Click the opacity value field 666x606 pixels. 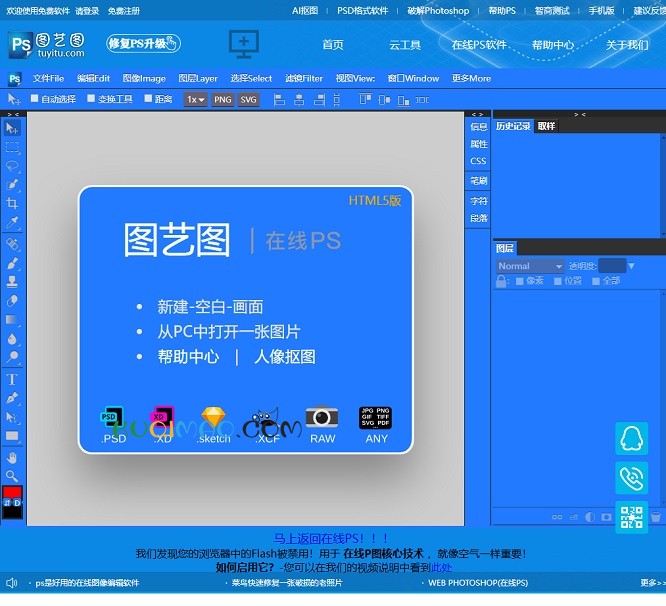coord(612,266)
